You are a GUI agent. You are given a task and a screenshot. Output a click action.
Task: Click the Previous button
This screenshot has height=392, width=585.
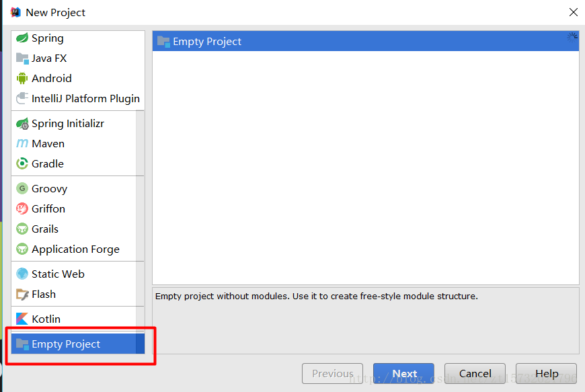tap(332, 373)
